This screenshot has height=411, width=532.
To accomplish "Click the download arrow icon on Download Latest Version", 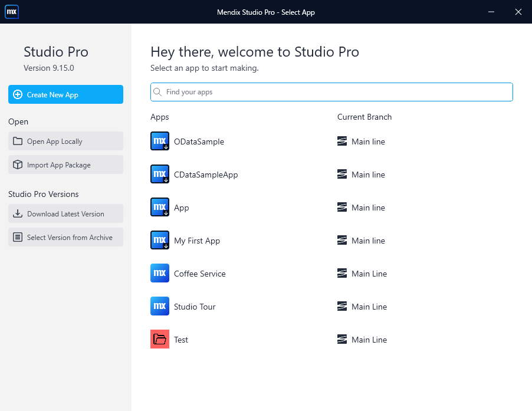I will tap(18, 213).
